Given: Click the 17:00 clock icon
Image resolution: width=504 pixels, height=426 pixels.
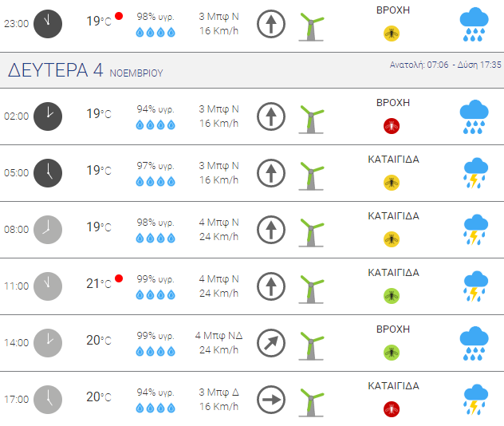Looking at the screenshot, I should tap(48, 400).
